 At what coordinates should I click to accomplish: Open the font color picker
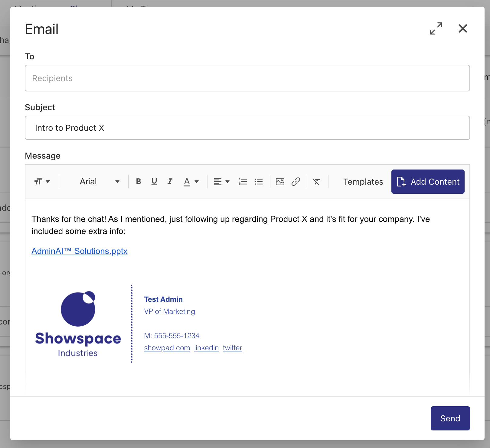191,182
